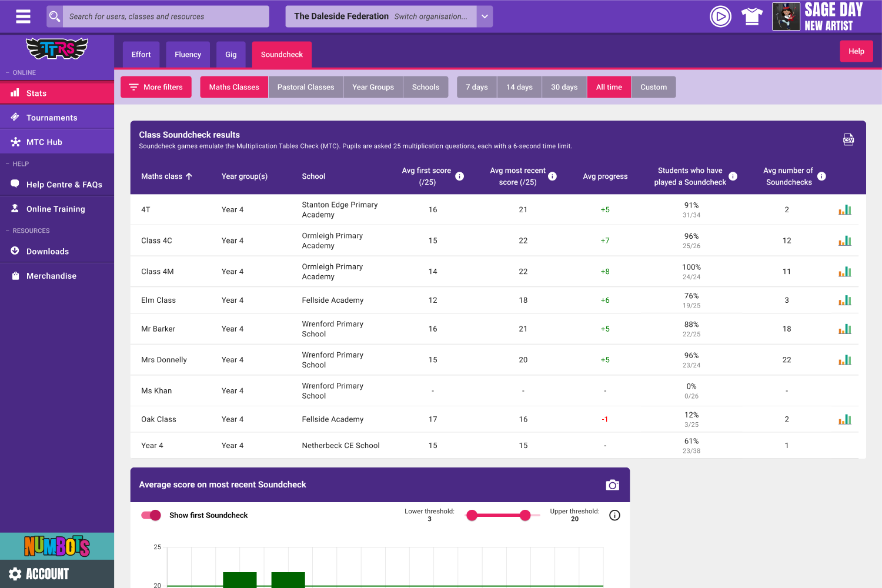Open the t-shirt merchandise icon in header
882x588 pixels.
(x=751, y=16)
